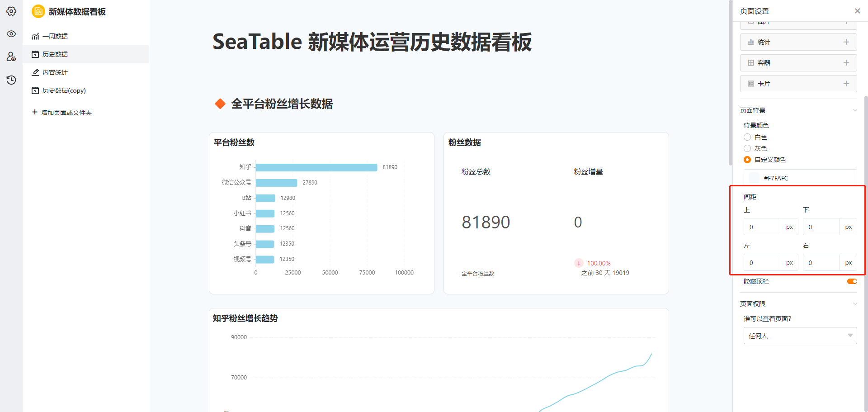
Task: Click the preview eye icon in the sidebar
Action: point(11,34)
